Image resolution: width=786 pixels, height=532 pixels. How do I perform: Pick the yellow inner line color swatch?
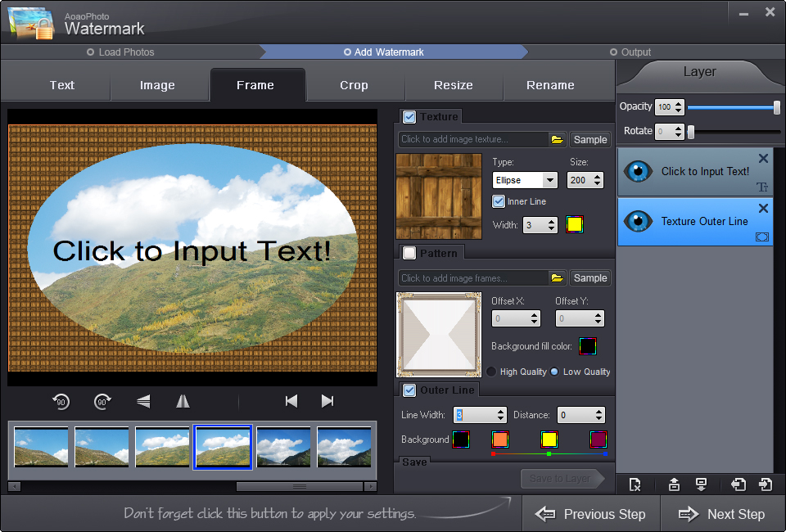pyautogui.click(x=573, y=223)
